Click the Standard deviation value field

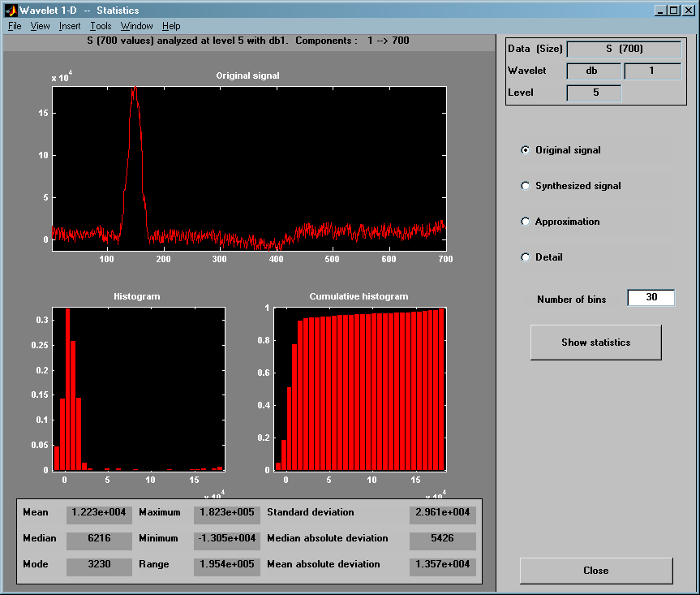click(x=442, y=513)
